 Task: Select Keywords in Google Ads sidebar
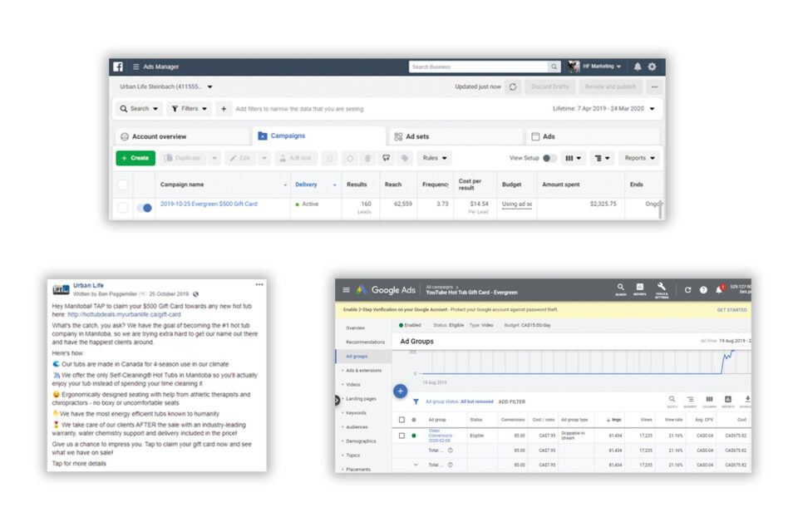356,412
